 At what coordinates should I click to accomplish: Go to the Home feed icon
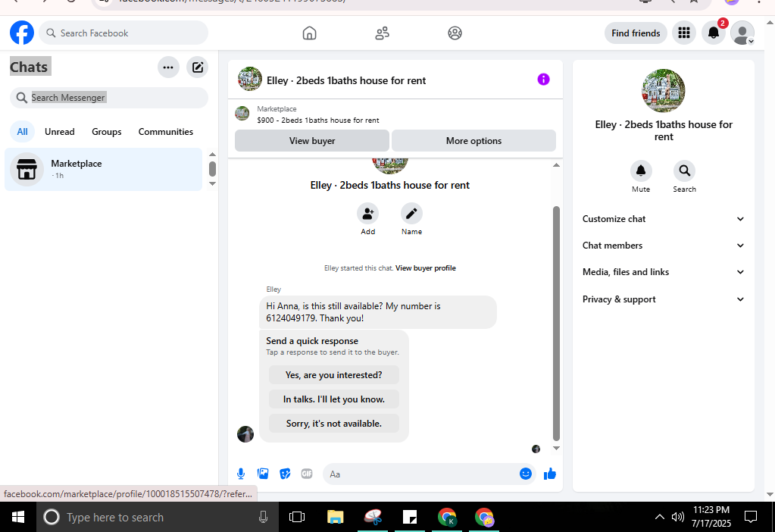[309, 33]
